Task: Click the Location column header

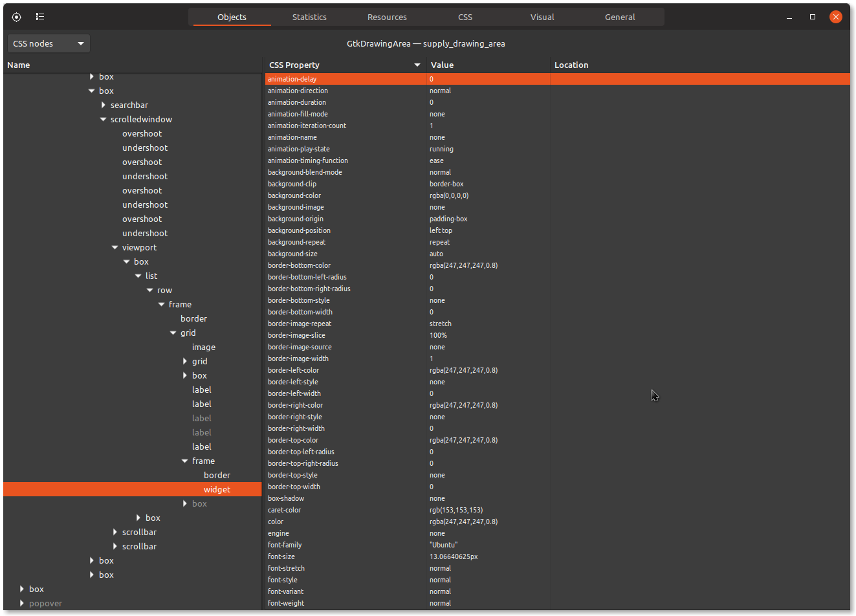Action: [x=571, y=65]
